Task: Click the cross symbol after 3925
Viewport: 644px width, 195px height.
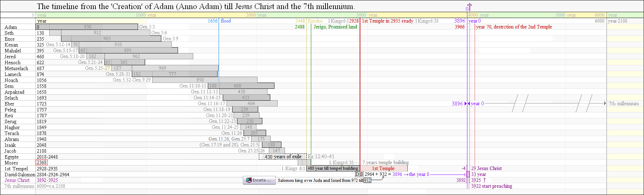Action: (484, 180)
